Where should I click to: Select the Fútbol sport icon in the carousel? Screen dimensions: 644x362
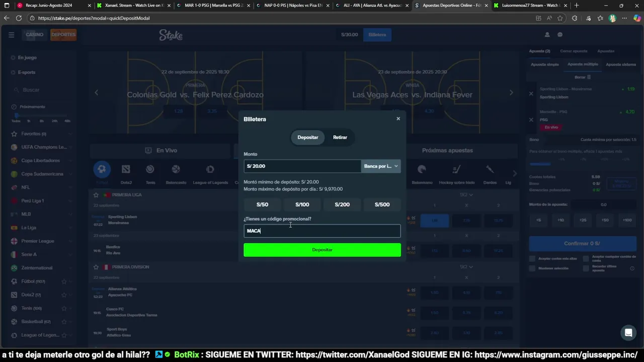(x=102, y=169)
